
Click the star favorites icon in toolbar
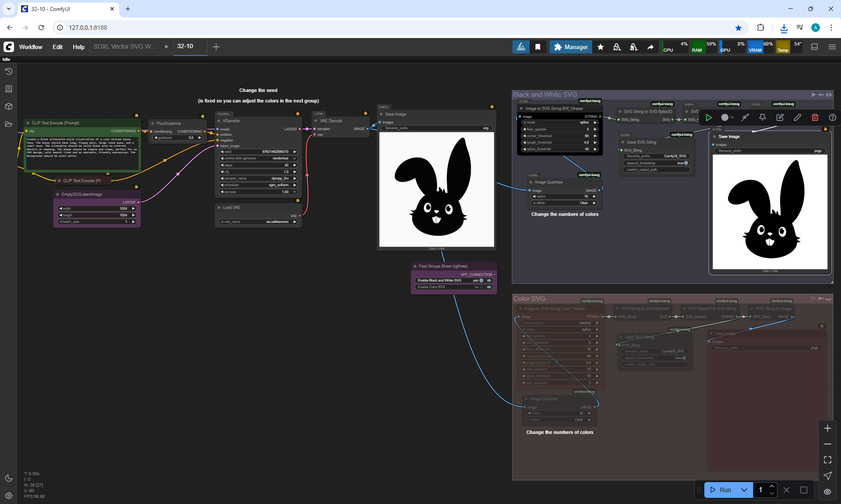[x=601, y=47]
